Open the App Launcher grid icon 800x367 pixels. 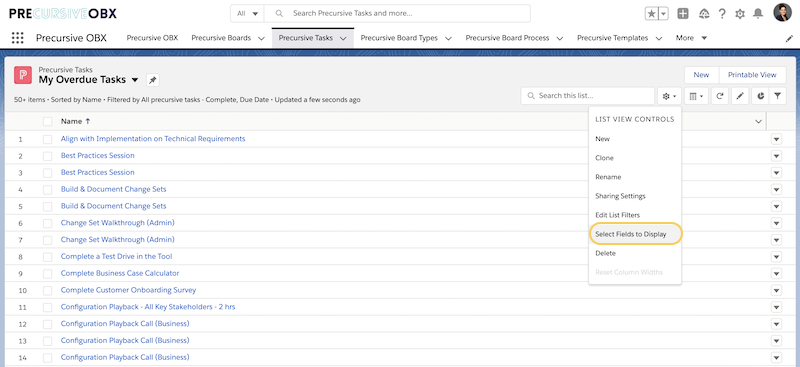17,38
